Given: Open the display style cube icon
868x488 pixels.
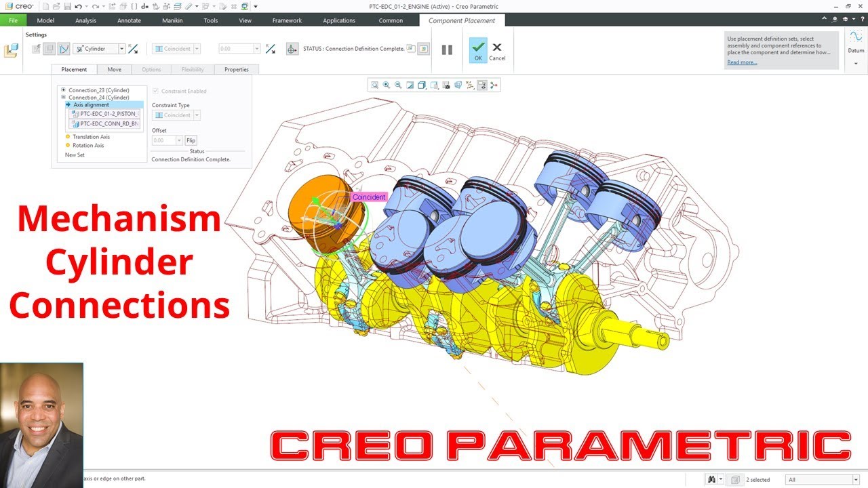Looking at the screenshot, I should point(422,85).
